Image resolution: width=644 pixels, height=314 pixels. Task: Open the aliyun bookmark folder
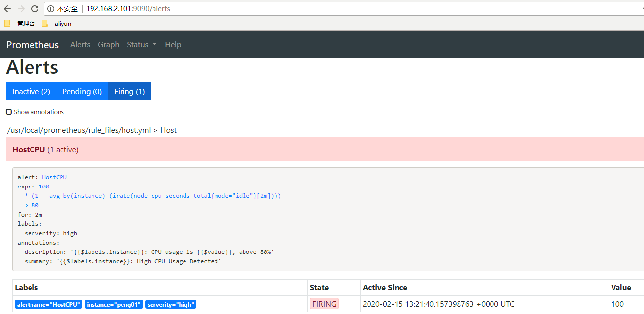(x=57, y=23)
